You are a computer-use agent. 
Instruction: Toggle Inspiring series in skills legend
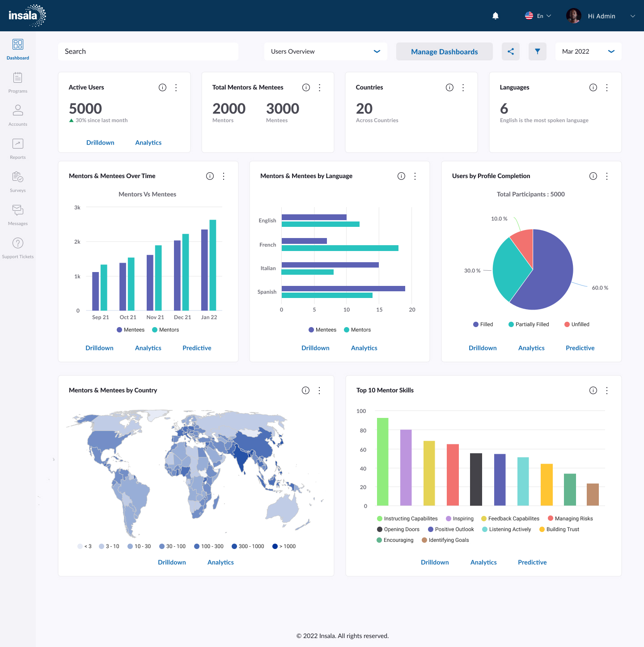tap(459, 519)
